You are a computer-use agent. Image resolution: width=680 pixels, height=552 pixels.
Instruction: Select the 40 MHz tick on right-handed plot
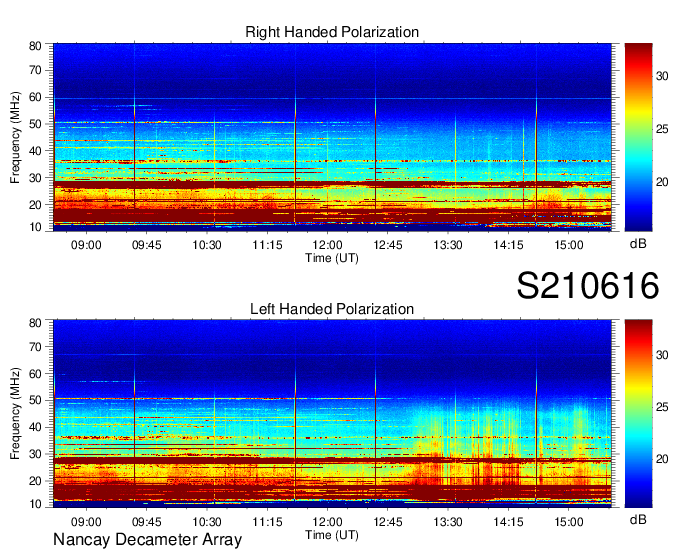pos(35,151)
